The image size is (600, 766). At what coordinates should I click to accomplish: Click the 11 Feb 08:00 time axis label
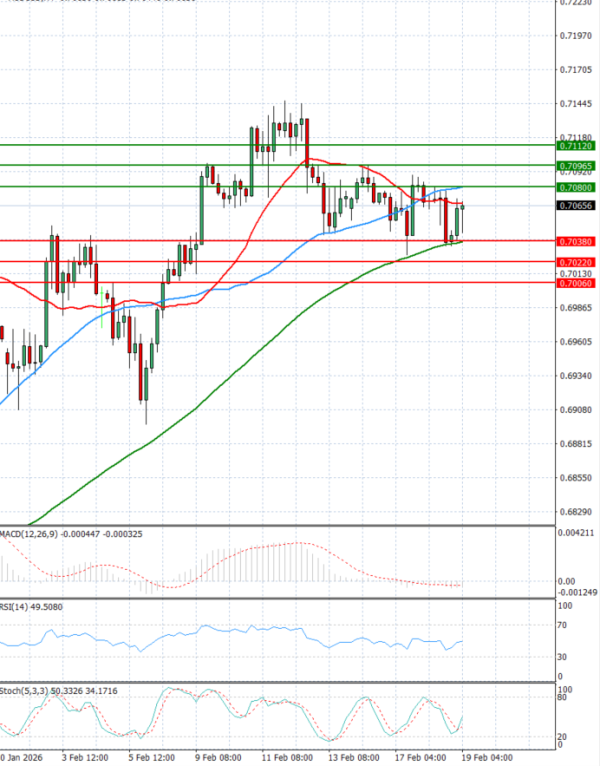pos(285,757)
